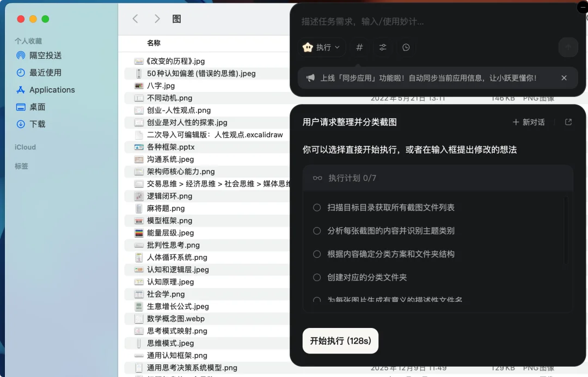Image resolution: width=588 pixels, height=377 pixels.
Task: Click the forward navigation chevron
Action: pos(157,18)
